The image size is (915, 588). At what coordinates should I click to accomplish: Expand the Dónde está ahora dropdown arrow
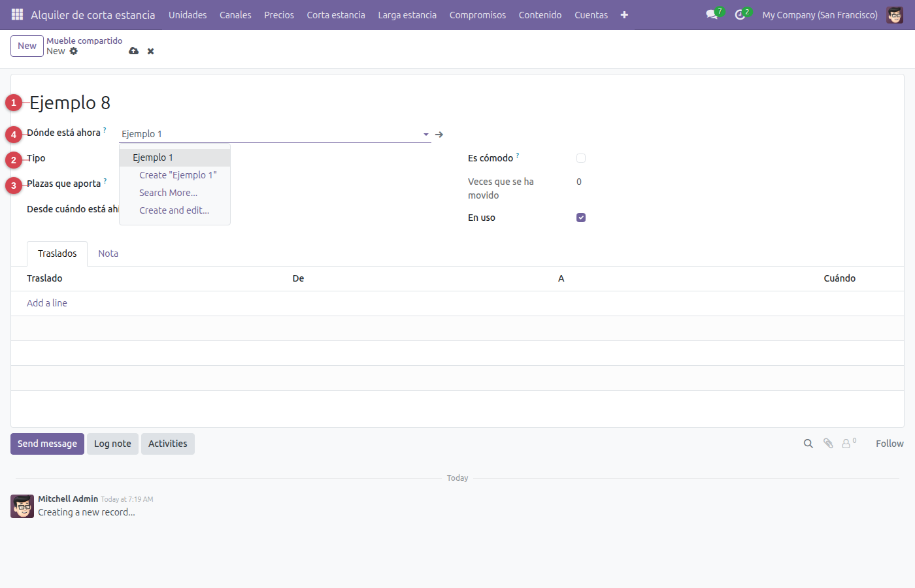coord(426,134)
